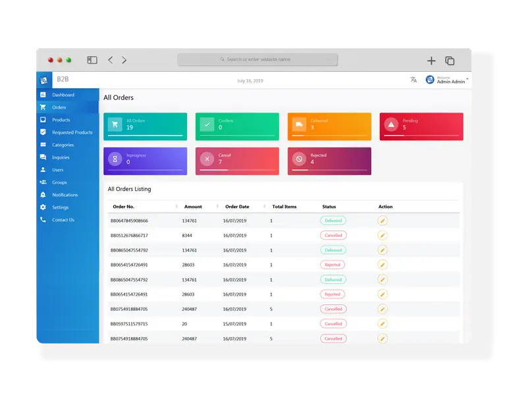Click the hourglass icon on Inprogress card

coord(115,159)
